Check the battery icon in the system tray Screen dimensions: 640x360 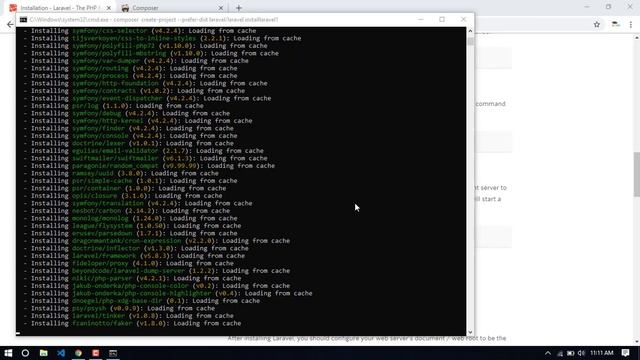click(571, 353)
